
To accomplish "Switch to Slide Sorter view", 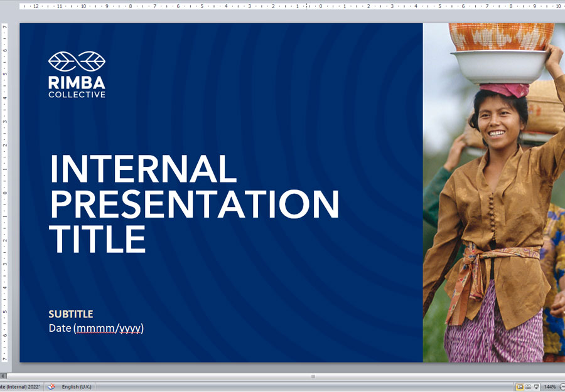I will (x=528, y=386).
